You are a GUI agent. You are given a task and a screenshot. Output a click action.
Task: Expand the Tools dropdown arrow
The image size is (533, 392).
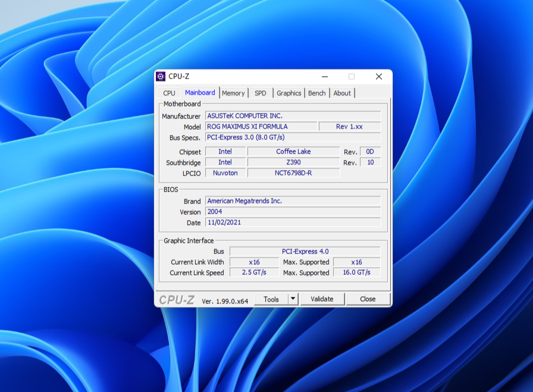tap(293, 299)
